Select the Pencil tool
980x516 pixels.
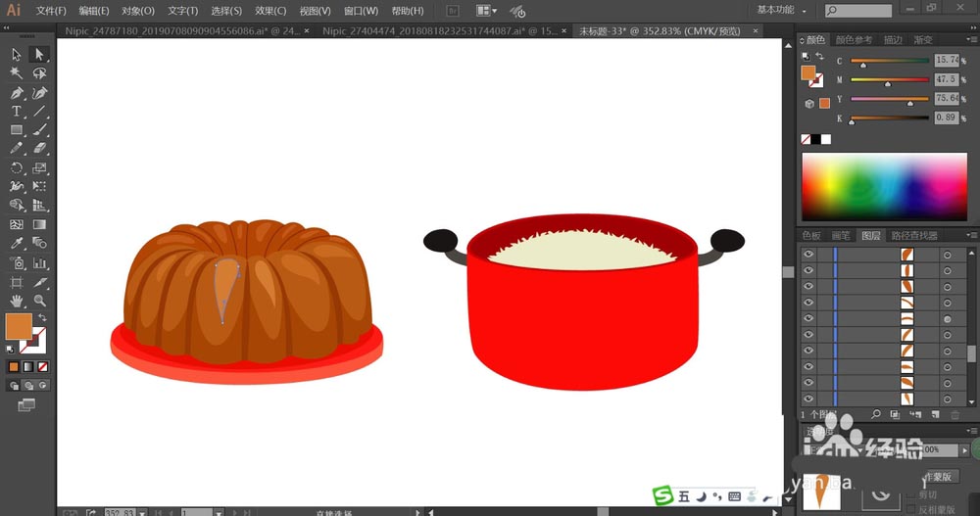(x=17, y=149)
